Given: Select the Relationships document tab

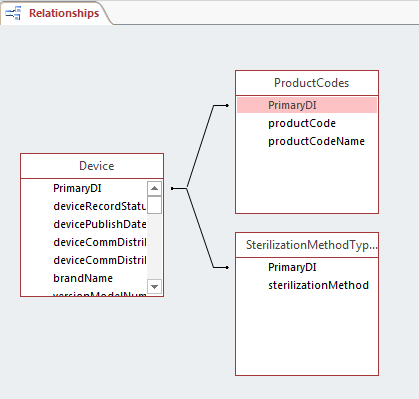Looking at the screenshot, I should pos(56,13).
